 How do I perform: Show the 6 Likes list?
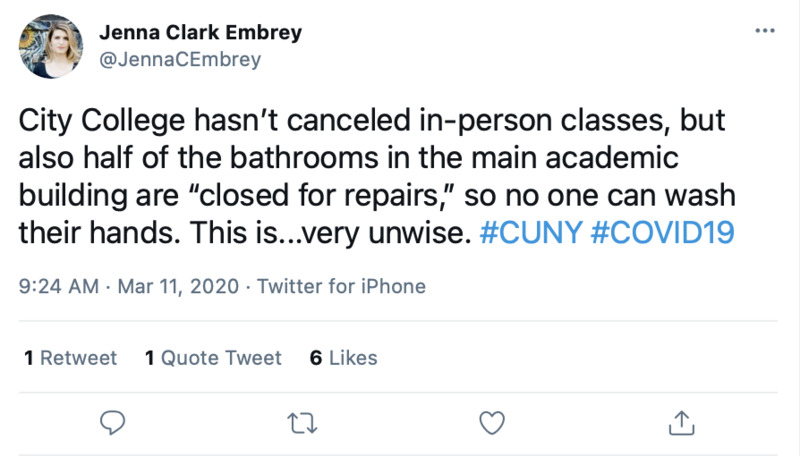click(x=343, y=357)
